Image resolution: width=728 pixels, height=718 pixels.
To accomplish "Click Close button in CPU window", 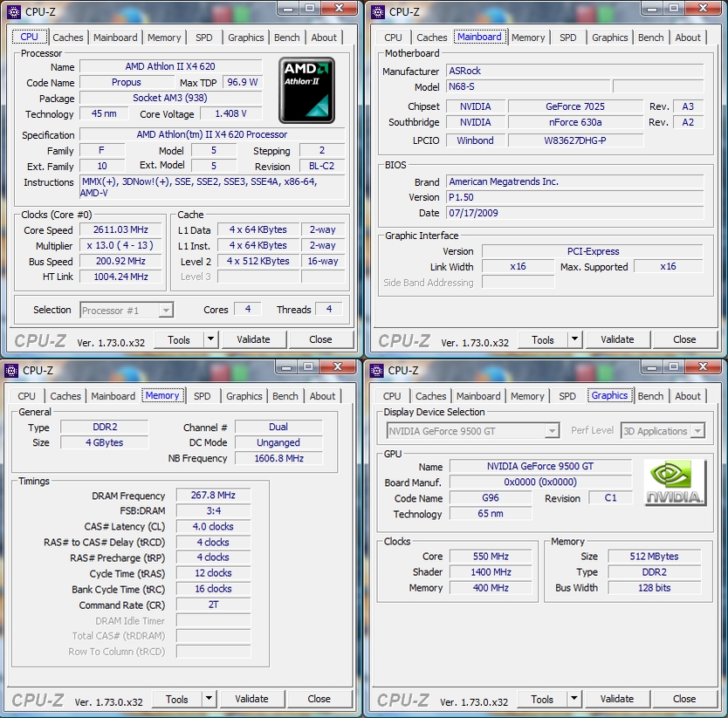I will [x=321, y=339].
